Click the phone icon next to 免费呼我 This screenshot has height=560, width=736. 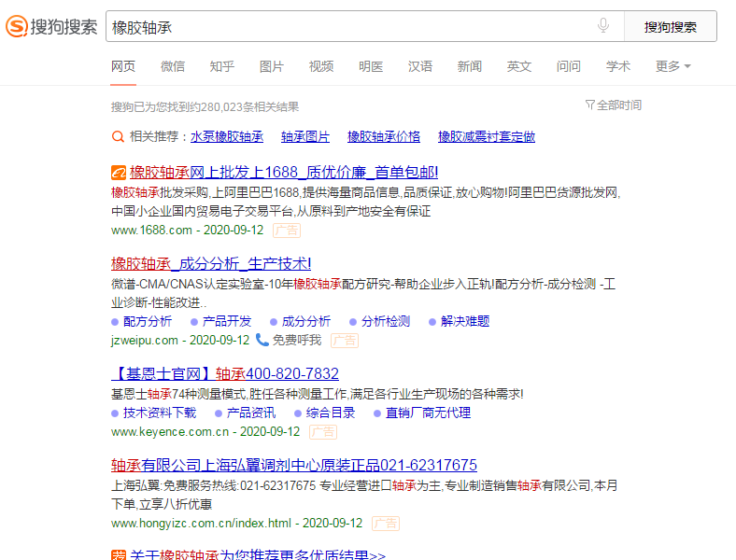pos(262,340)
